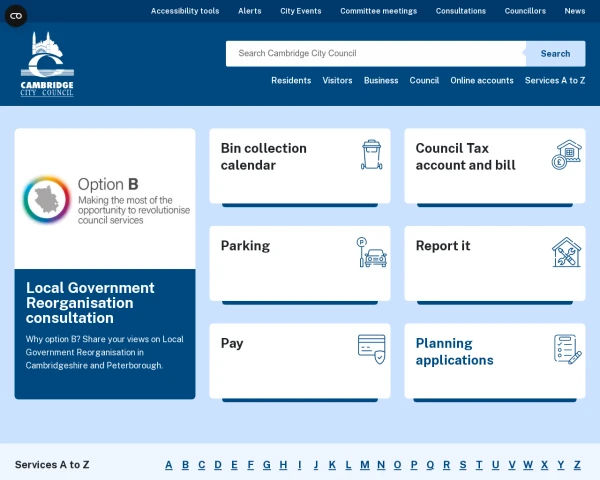Open the Business menu item
The image size is (600, 480).
click(381, 81)
